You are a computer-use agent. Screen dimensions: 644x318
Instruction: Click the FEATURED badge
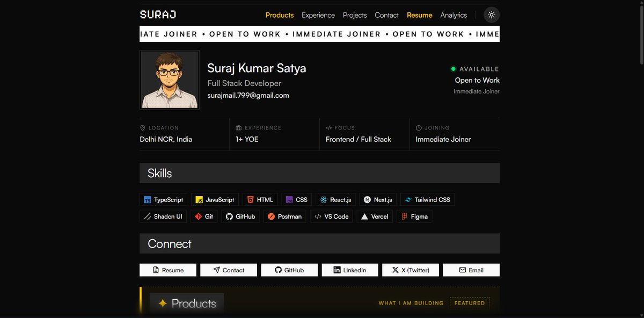[x=470, y=303]
